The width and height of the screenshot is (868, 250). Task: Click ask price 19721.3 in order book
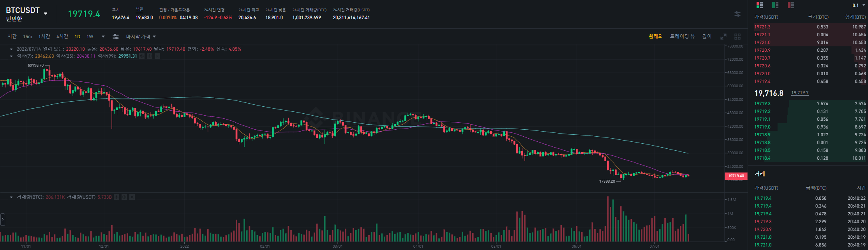pos(762,27)
